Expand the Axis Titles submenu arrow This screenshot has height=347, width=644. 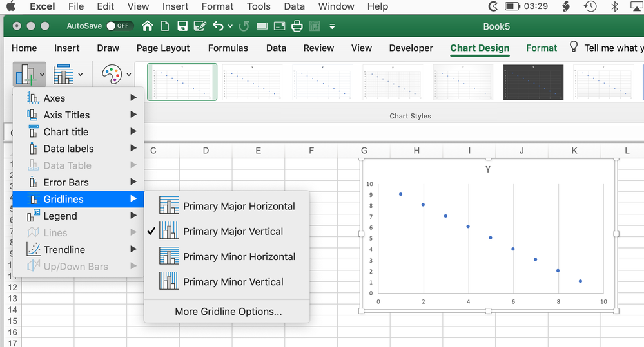133,115
